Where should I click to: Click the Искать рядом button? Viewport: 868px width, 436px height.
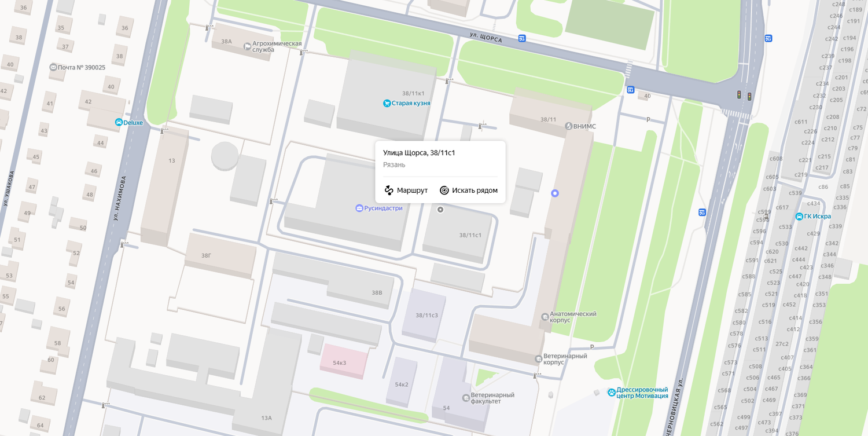pyautogui.click(x=468, y=190)
